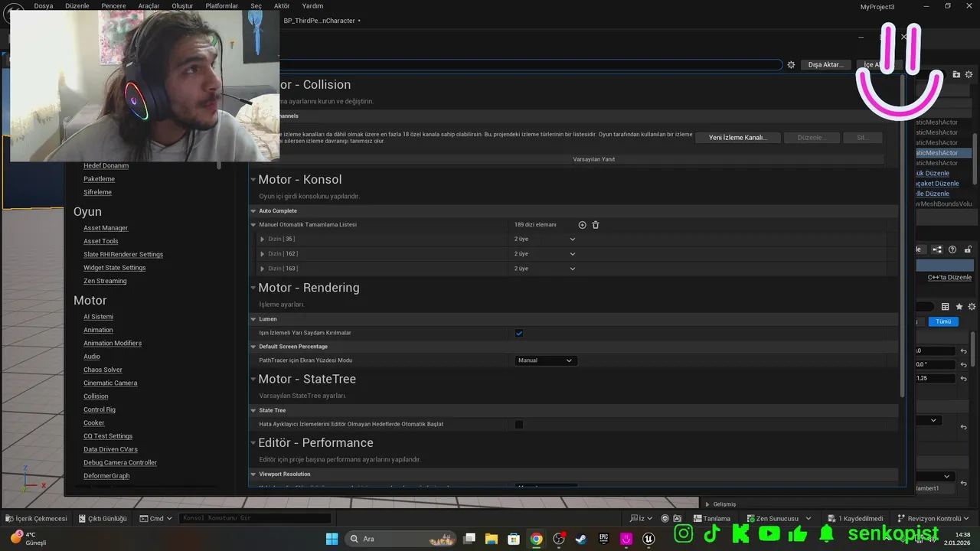Collapse the Lumen section
The height and width of the screenshot is (551, 980).
[253, 318]
